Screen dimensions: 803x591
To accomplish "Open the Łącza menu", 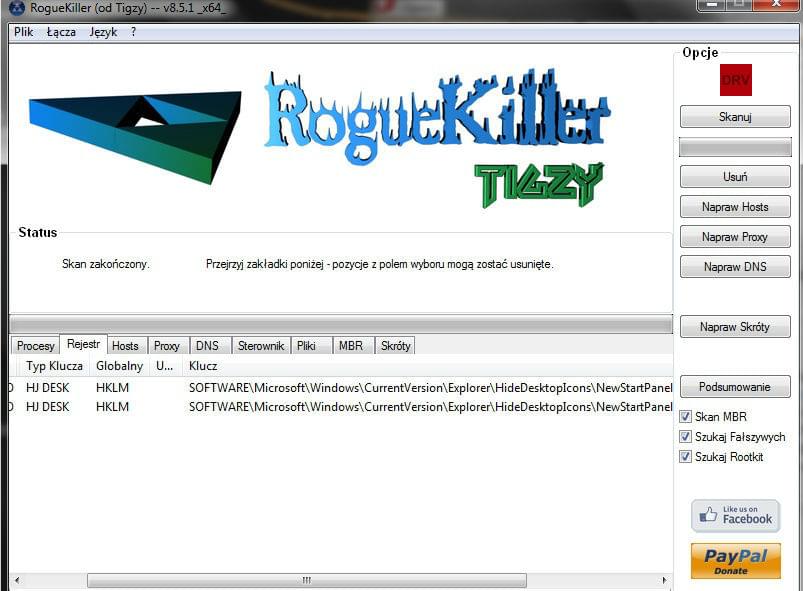I will pos(61,32).
